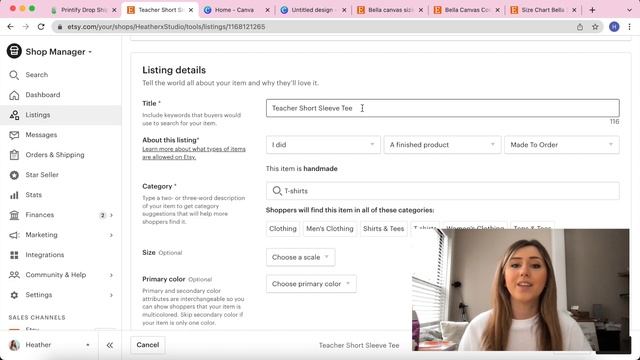Image resolution: width=640 pixels, height=360 pixels.
Task: Open Orders & Shipping menu item
Action: point(55,155)
